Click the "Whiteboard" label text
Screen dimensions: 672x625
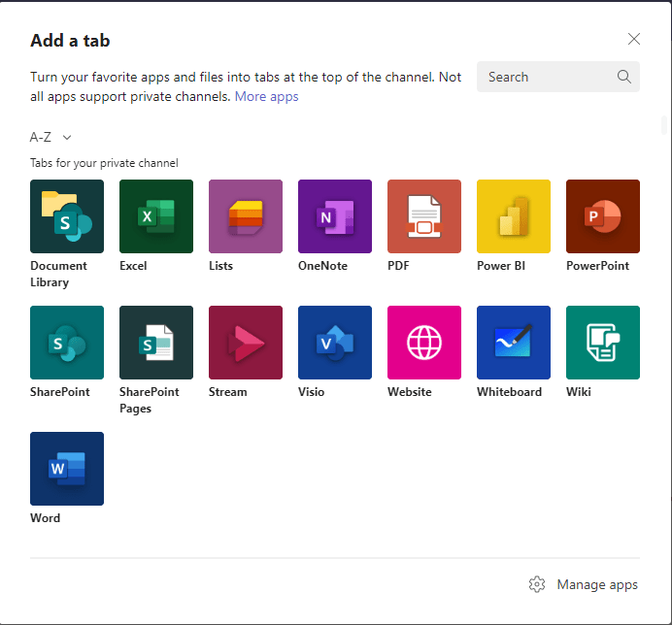point(510,392)
